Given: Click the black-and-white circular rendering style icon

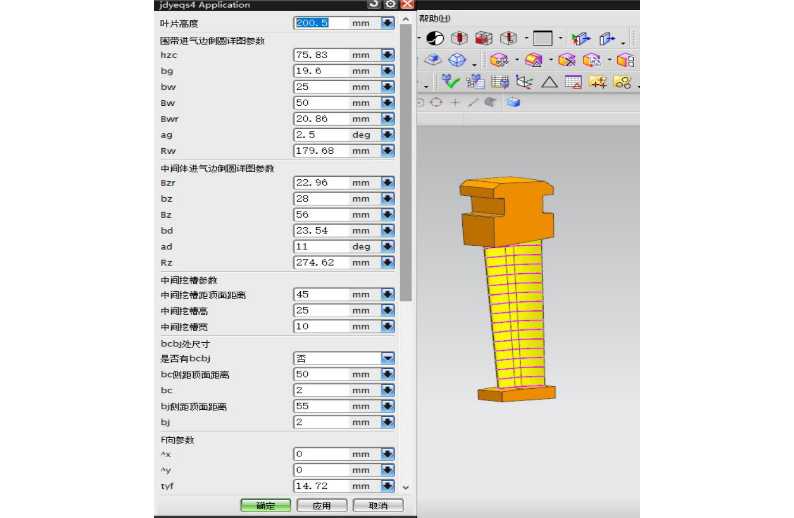Looking at the screenshot, I should pos(435,38).
